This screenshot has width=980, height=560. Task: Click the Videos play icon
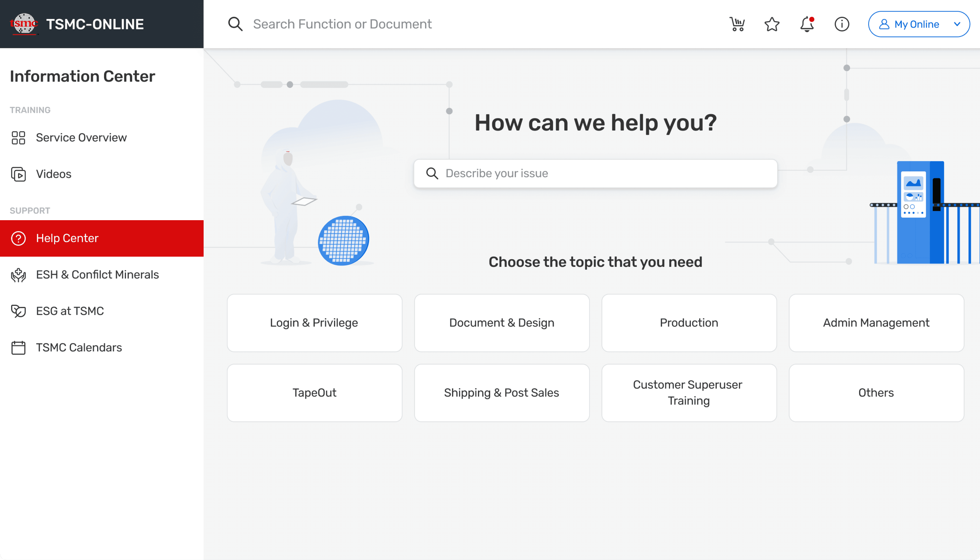(x=18, y=174)
